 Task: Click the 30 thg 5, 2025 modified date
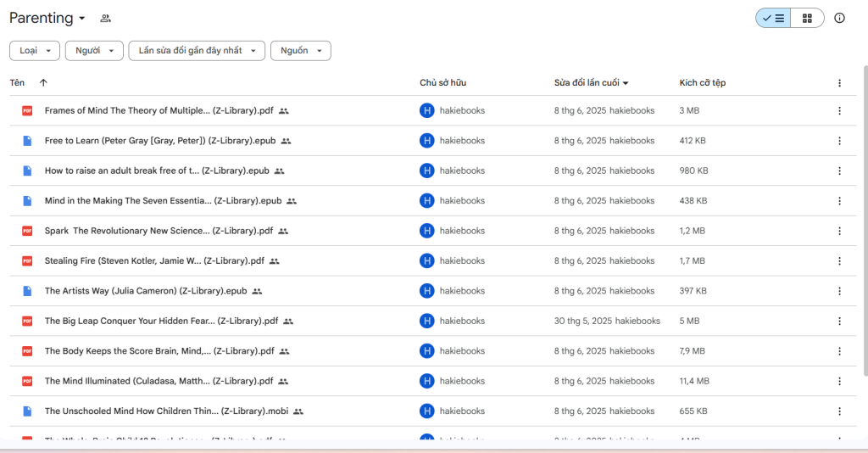click(583, 321)
